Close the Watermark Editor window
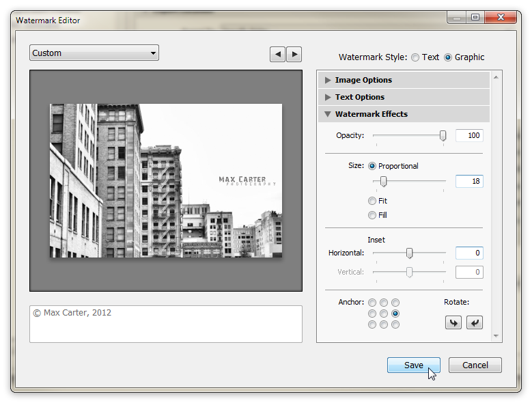The height and width of the screenshot is (403, 532). click(x=501, y=17)
